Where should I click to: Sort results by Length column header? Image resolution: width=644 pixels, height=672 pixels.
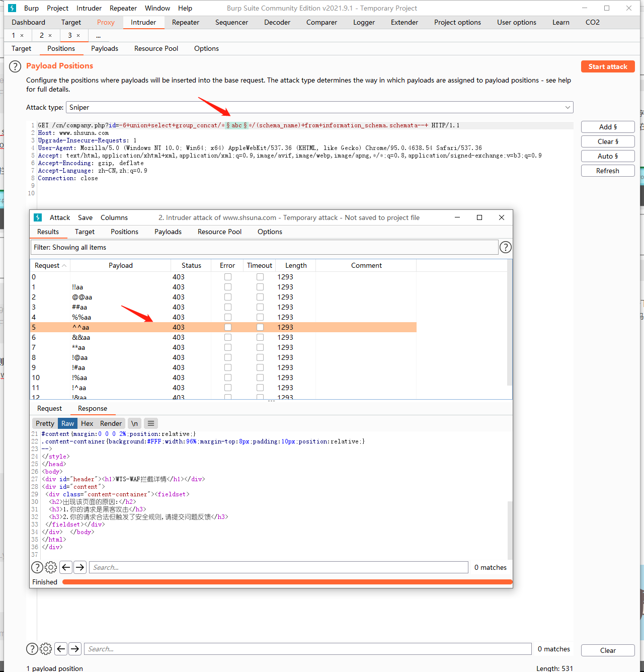296,265
